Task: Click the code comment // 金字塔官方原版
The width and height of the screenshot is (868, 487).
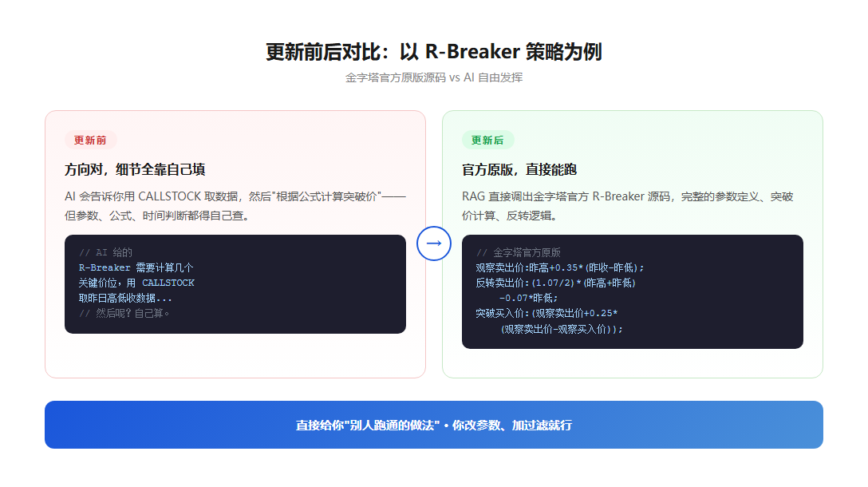Action: click(x=518, y=252)
